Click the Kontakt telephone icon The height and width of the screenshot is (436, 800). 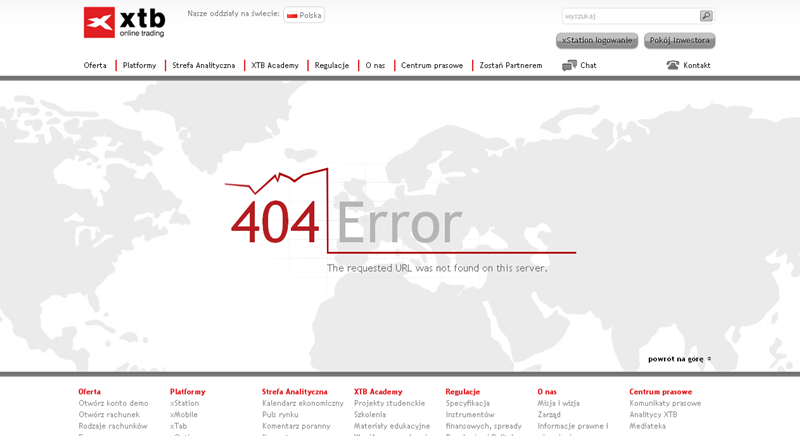pos(672,66)
